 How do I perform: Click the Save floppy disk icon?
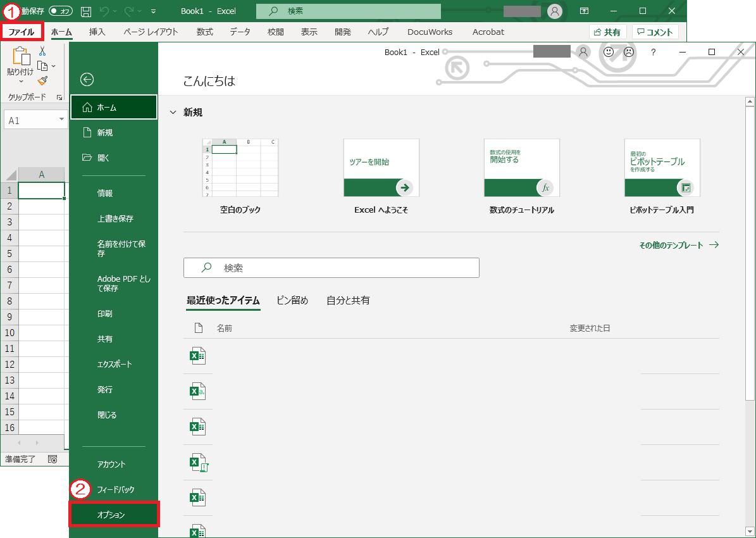click(86, 11)
